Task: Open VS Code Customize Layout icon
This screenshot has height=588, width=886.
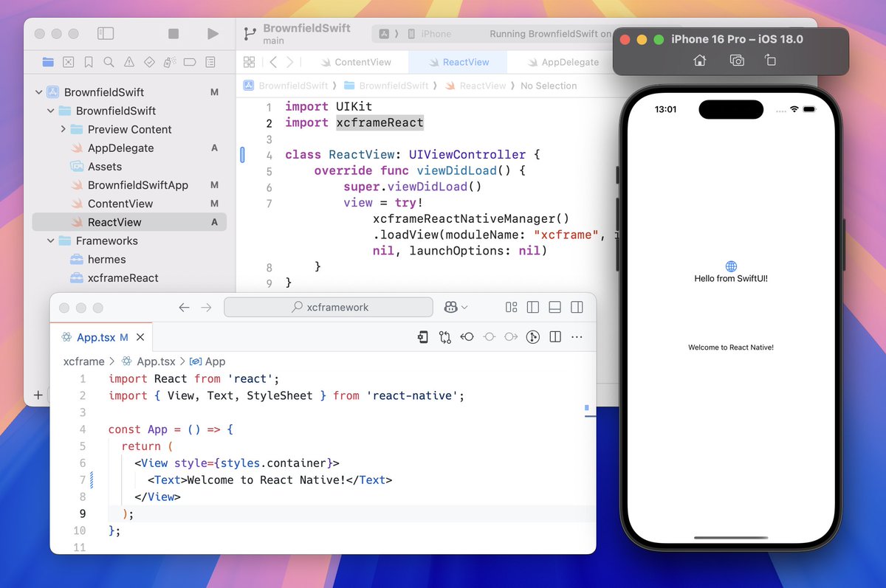Action: click(511, 308)
